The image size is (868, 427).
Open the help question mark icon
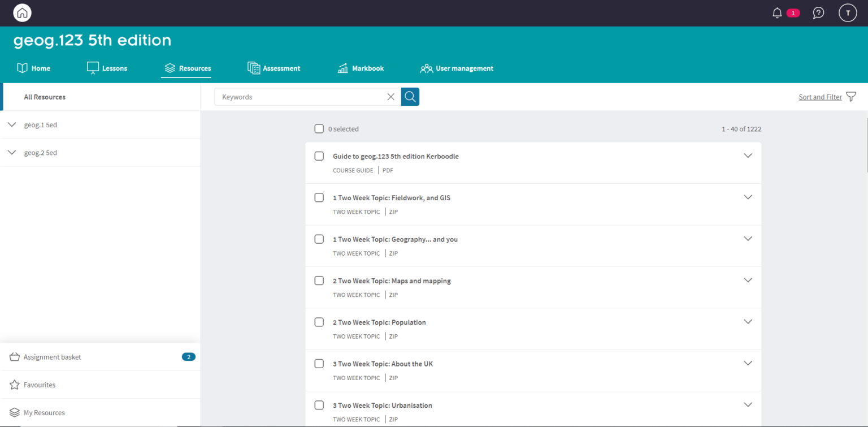click(818, 13)
